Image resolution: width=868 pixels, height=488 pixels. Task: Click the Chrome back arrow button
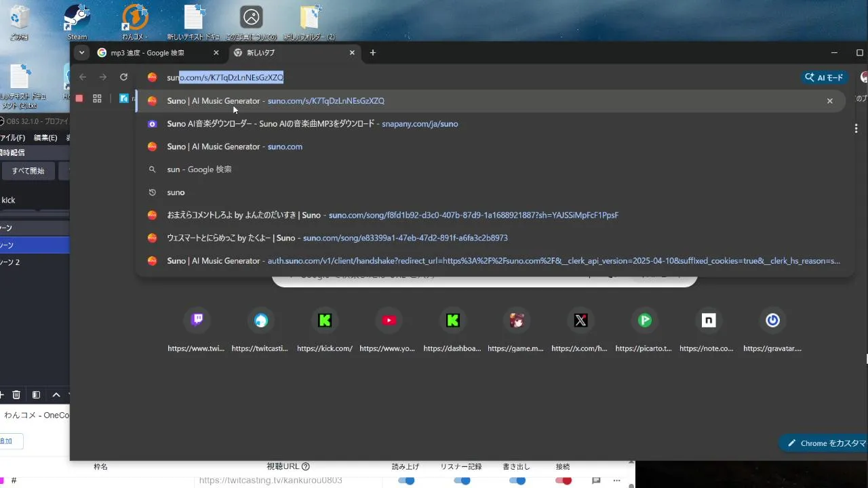(x=83, y=77)
